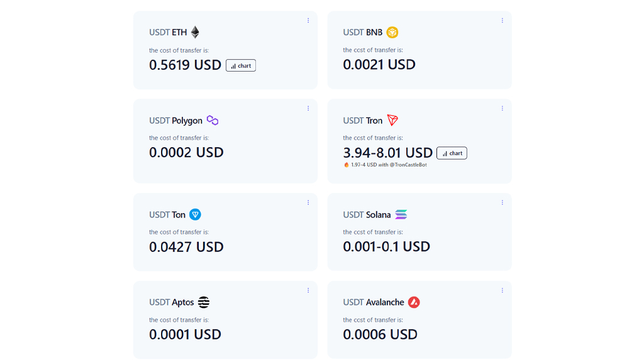The image size is (644, 362).
Task: Click the Solana gradient logo icon
Action: (401, 214)
